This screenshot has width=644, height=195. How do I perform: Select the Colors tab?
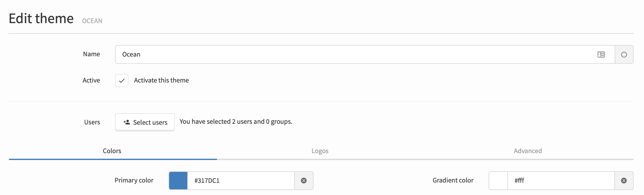pos(112,151)
